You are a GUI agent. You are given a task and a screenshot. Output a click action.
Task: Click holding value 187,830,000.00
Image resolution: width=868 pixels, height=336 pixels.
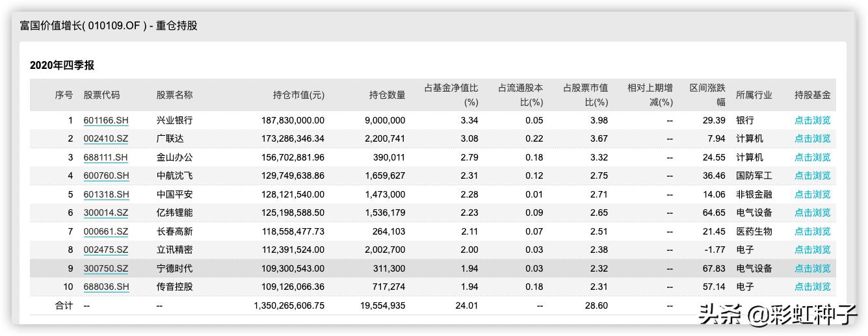(x=293, y=120)
